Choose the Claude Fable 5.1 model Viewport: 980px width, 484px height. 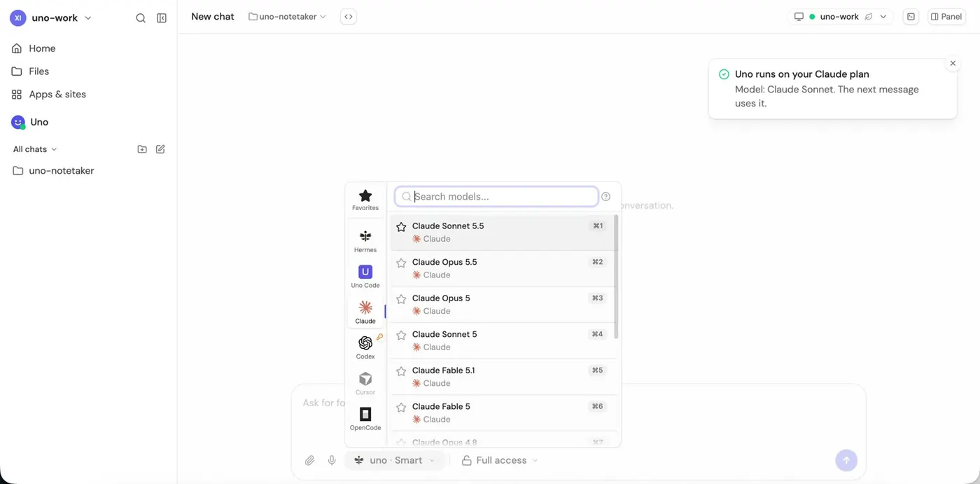coord(503,377)
